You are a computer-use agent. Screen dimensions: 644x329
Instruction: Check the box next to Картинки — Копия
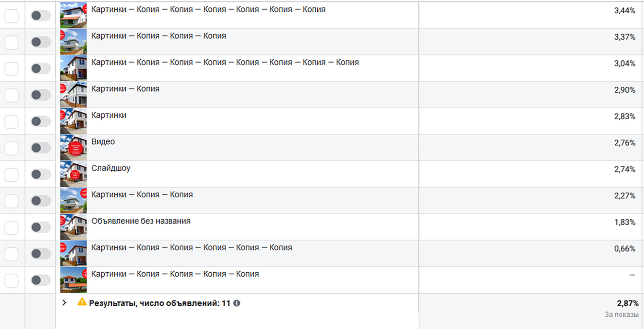[x=12, y=95]
